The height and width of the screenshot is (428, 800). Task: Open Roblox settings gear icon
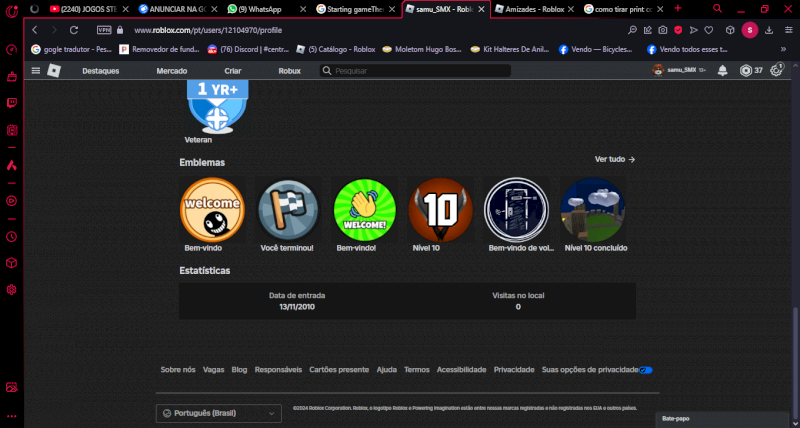tap(777, 70)
